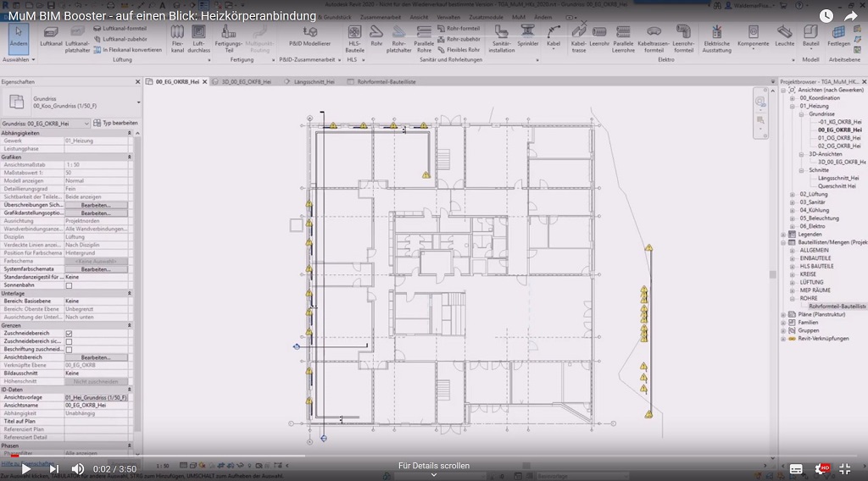Open the Rohrformteil-Bauteilliste tab
Viewport: 868px width, 481px height.
pos(387,82)
